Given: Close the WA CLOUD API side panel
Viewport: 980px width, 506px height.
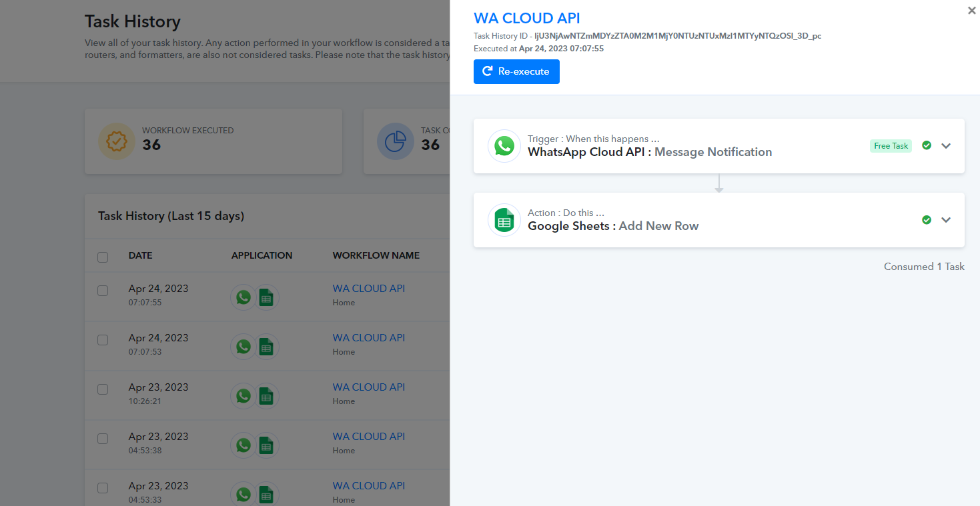Looking at the screenshot, I should [x=971, y=11].
